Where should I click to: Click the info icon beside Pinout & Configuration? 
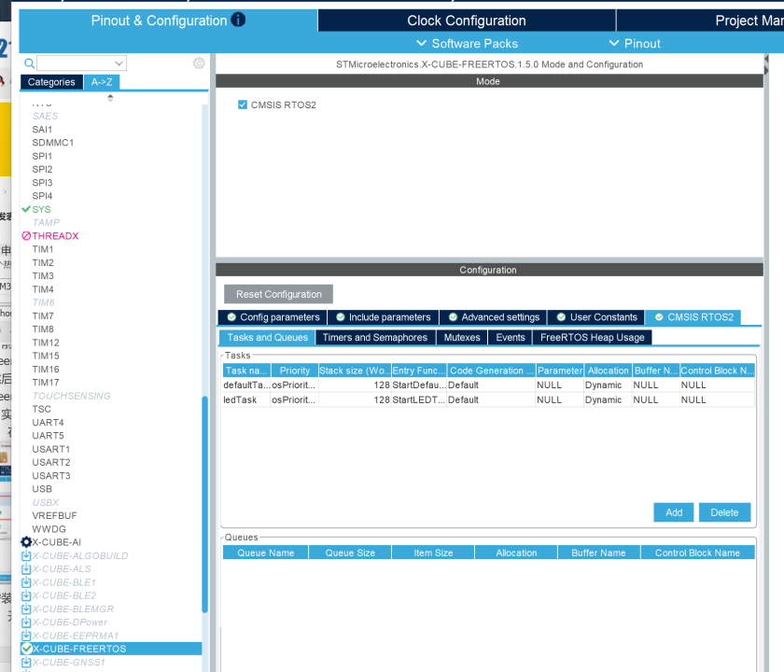click(239, 20)
